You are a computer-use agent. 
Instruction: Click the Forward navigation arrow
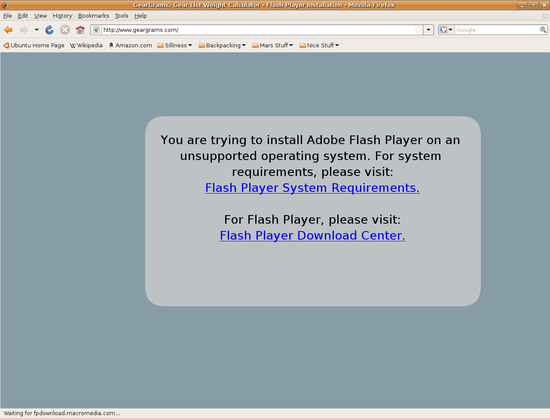(x=24, y=30)
